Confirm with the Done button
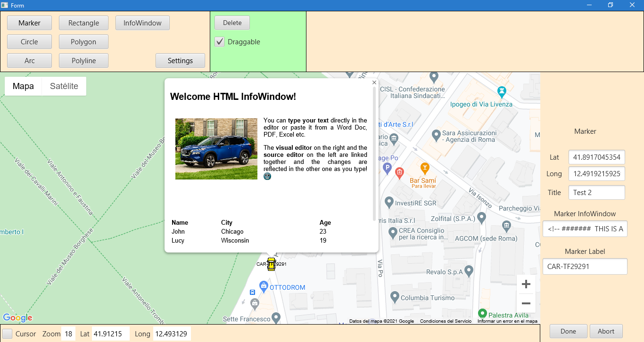Screen dimensions: 644x342 point(568,331)
